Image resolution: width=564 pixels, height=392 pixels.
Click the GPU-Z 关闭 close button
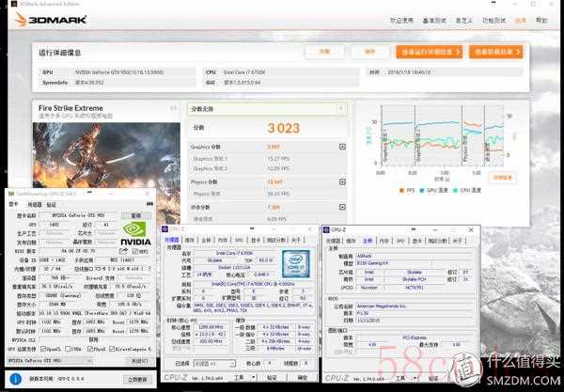[139, 361]
